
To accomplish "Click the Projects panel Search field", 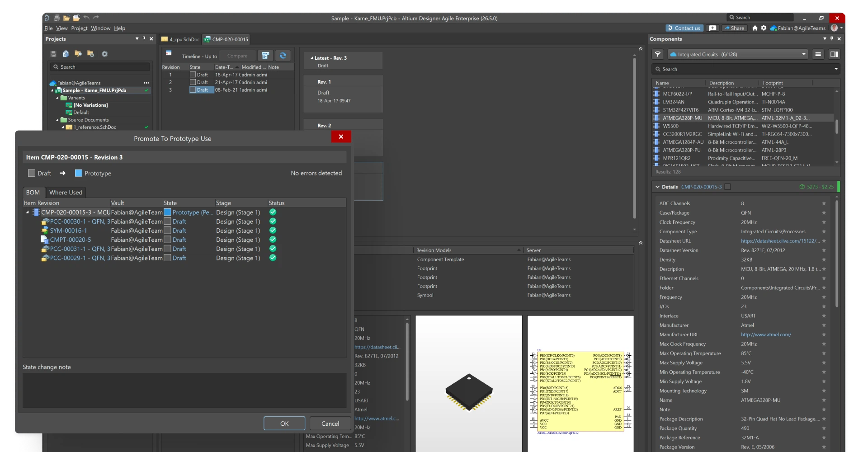I will point(100,67).
